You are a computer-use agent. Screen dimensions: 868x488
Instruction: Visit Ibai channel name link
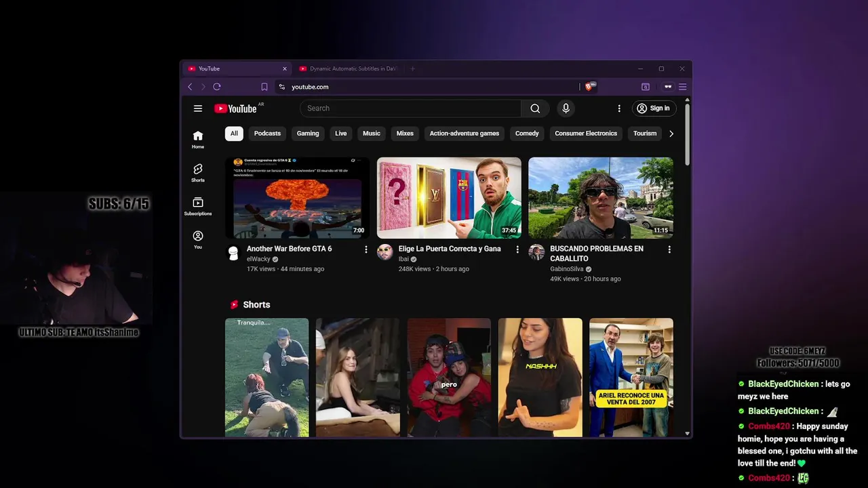click(403, 259)
